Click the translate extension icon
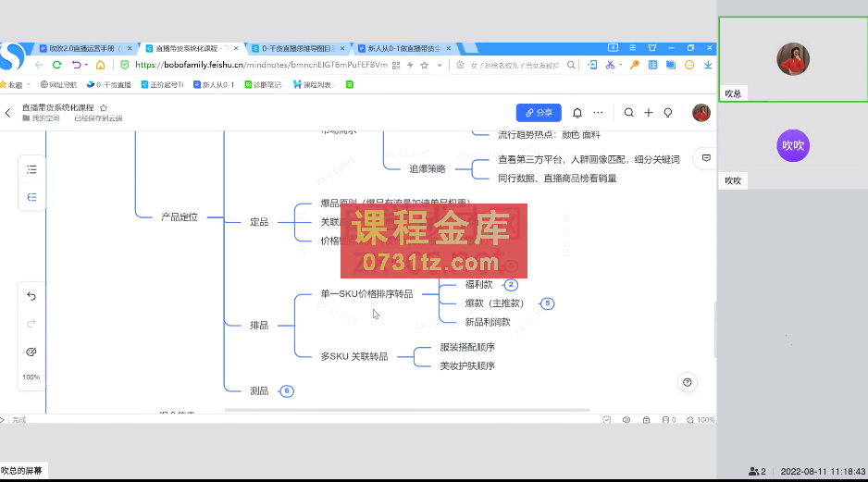This screenshot has width=868, height=482. 653,66
